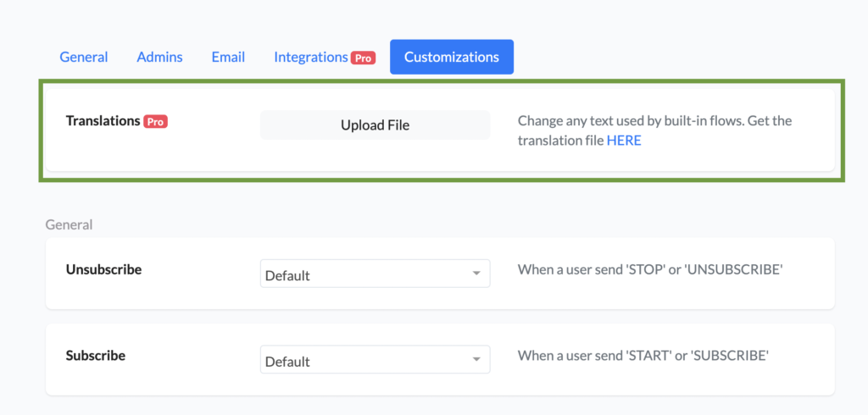Screen dimensions: 868x415
Task: Click the Pro badge next to Translations
Action: 156,122
